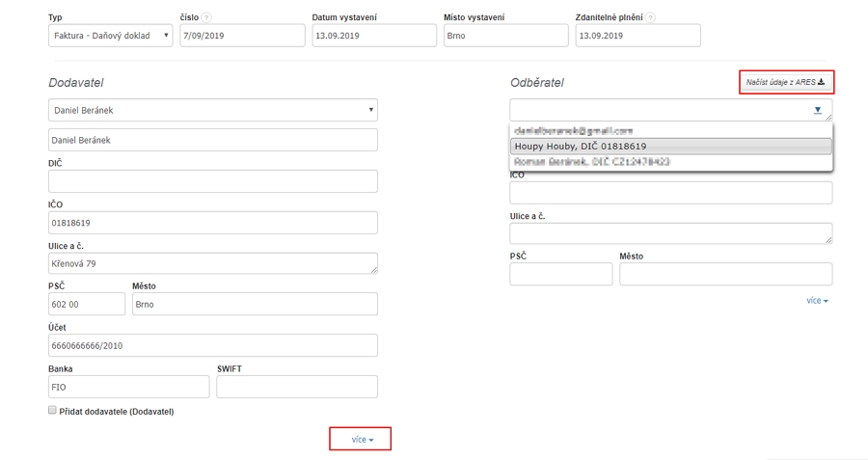Click the Banka field containing FIO
This screenshot has height=460, width=868.
click(x=128, y=387)
